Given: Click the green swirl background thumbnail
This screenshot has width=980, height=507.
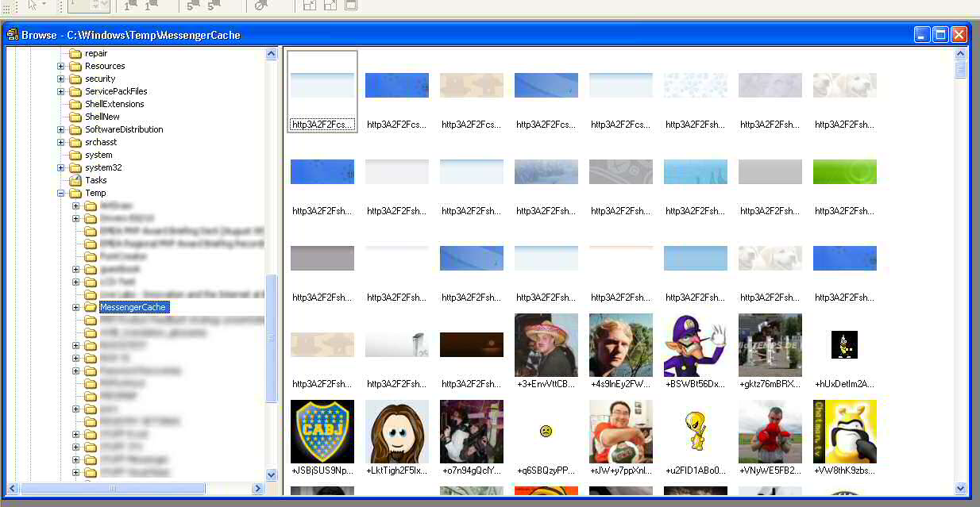Looking at the screenshot, I should click(845, 172).
